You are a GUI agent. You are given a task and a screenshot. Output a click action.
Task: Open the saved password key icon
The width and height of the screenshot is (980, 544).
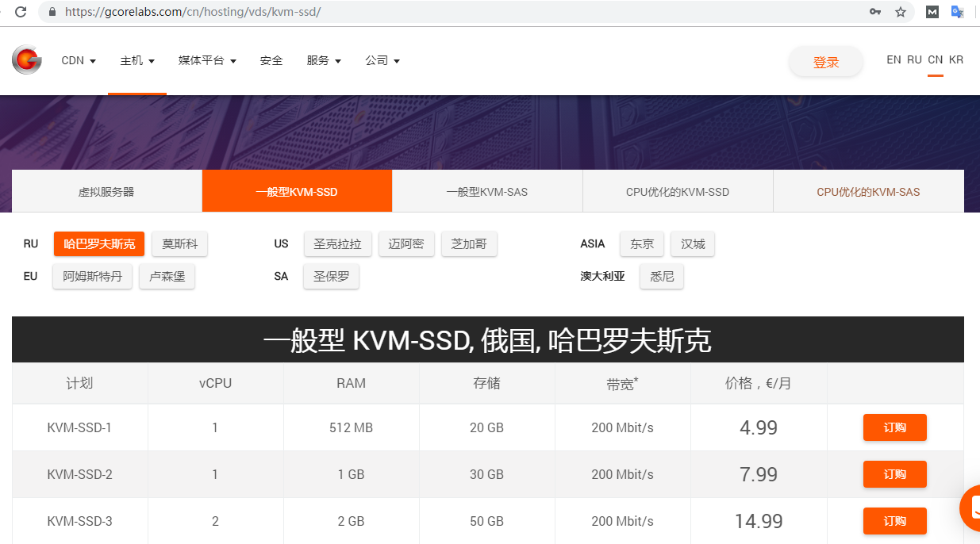tap(875, 12)
